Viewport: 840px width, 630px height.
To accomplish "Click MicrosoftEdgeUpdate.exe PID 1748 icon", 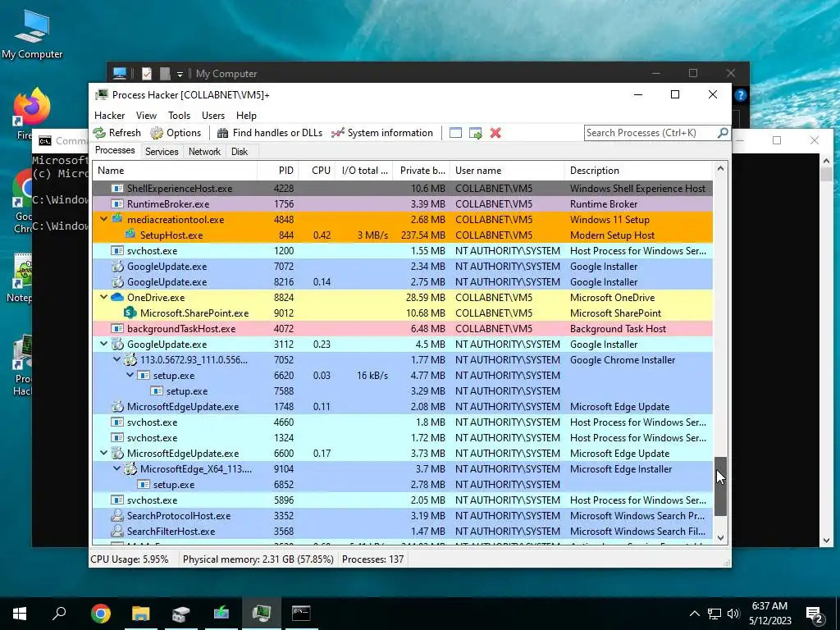I will click(x=117, y=407).
